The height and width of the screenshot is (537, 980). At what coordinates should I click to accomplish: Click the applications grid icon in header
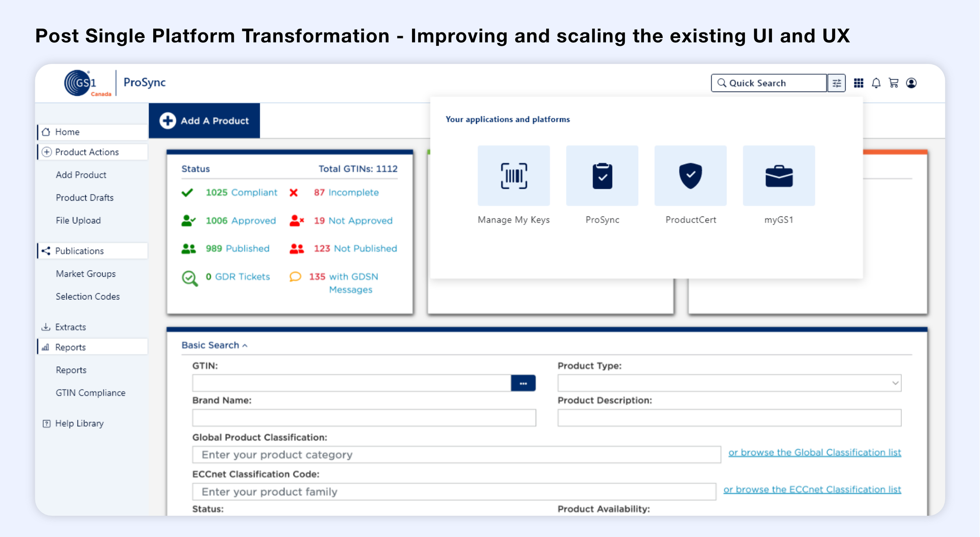[858, 83]
